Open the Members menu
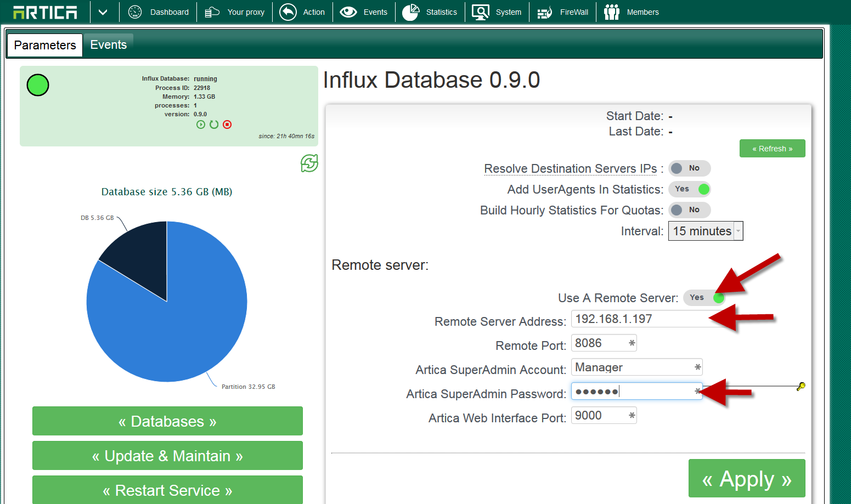The width and height of the screenshot is (851, 504). tap(643, 12)
